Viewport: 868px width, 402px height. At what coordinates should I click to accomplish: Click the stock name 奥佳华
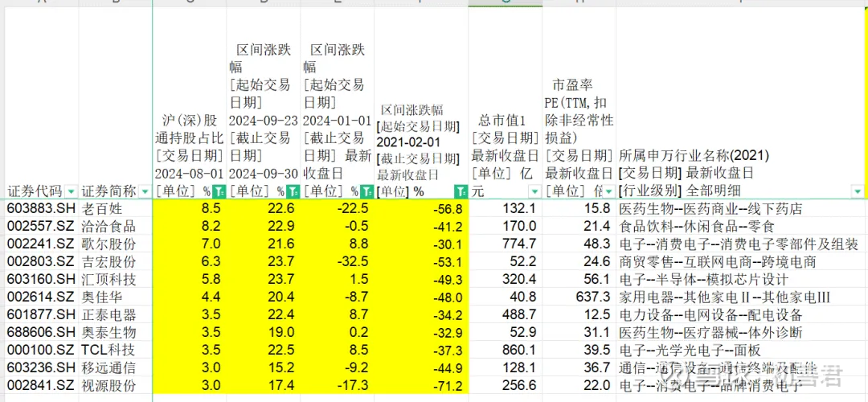point(102,297)
